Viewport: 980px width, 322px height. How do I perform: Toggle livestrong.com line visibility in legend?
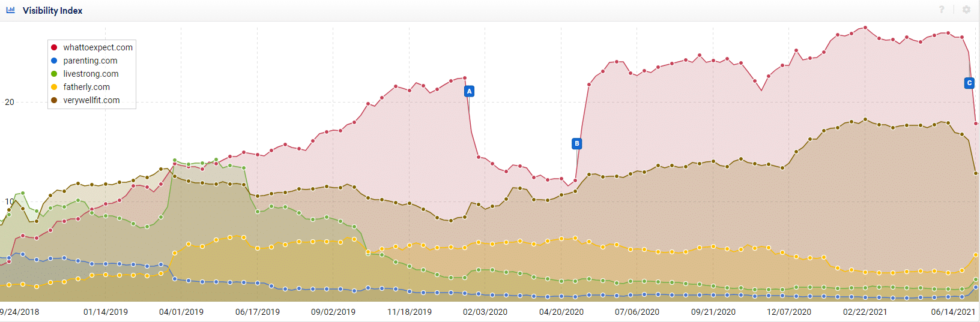91,74
